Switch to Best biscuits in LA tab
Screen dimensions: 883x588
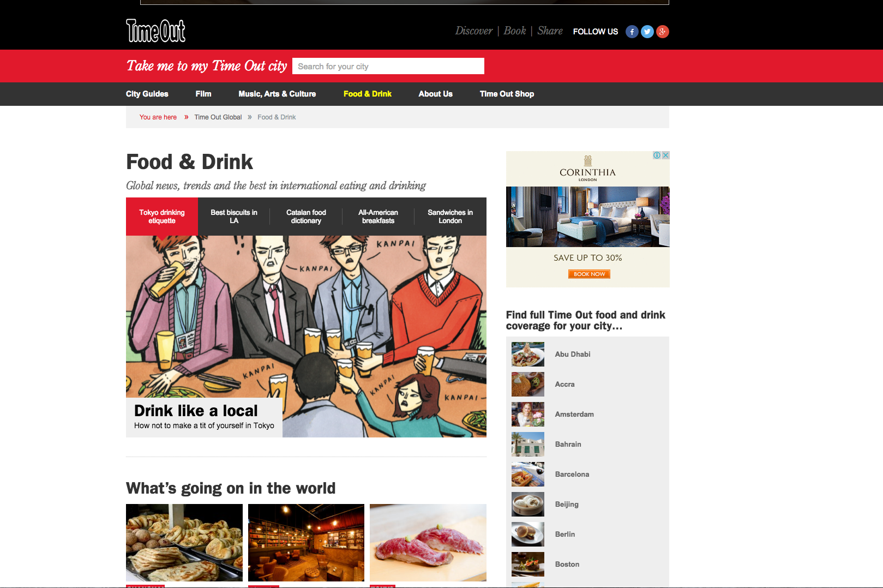point(234,217)
